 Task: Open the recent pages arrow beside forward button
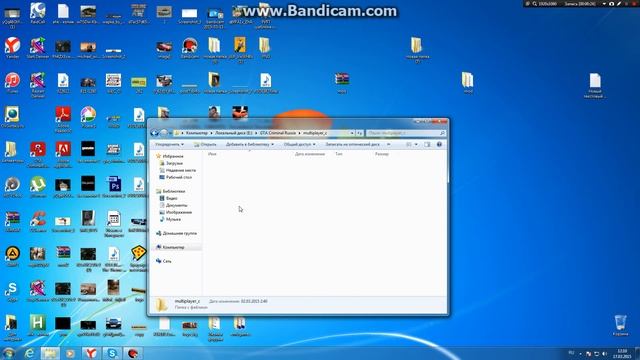pyautogui.click(x=170, y=133)
